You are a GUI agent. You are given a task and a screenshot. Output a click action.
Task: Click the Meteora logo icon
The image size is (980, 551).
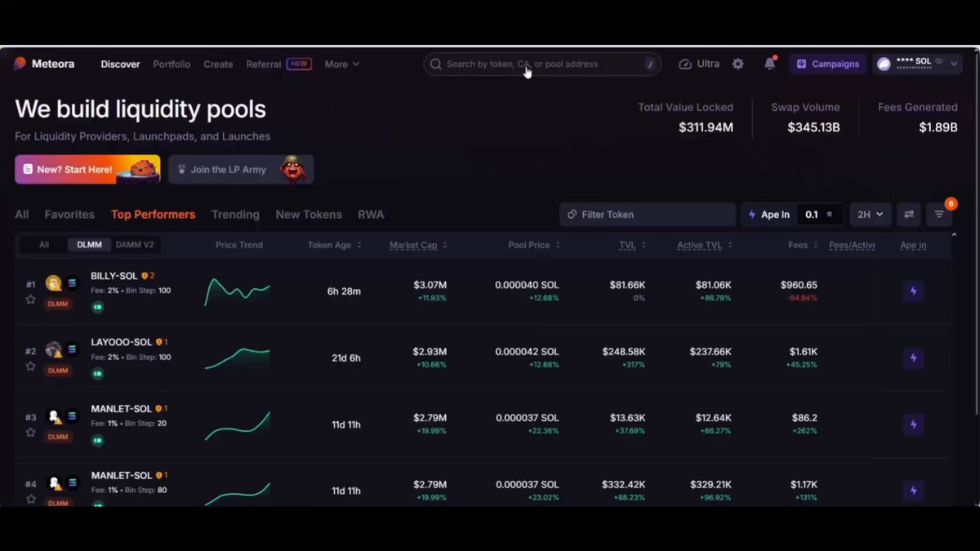point(20,64)
